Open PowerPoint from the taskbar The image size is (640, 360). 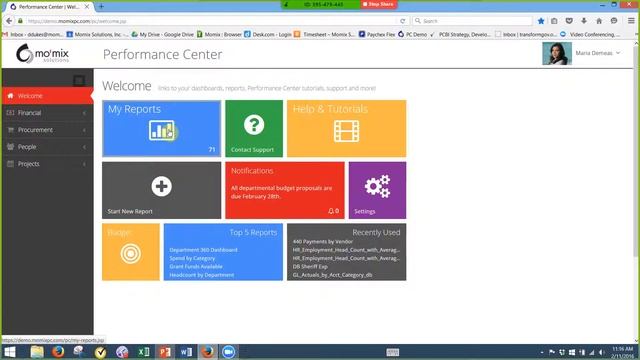tap(164, 352)
